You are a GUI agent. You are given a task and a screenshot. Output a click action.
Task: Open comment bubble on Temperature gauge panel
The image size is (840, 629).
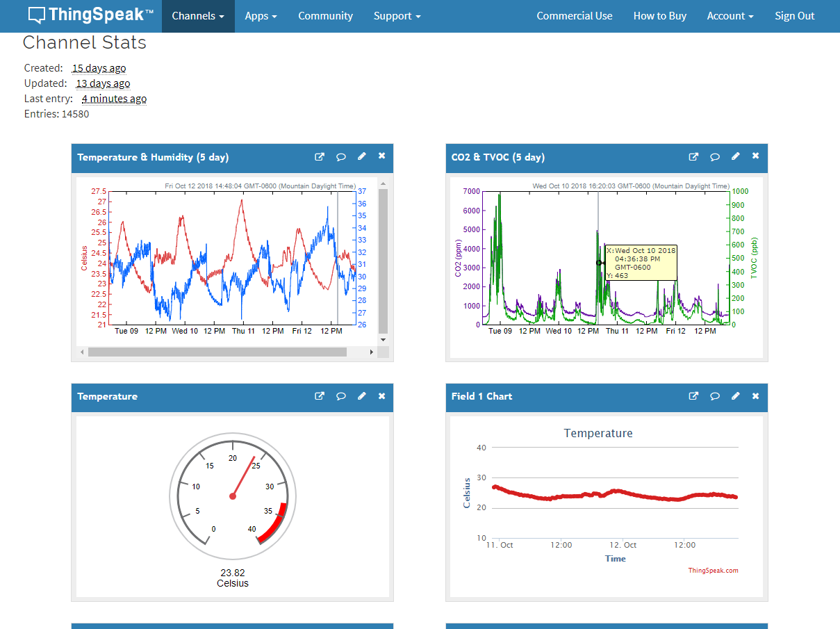(341, 396)
